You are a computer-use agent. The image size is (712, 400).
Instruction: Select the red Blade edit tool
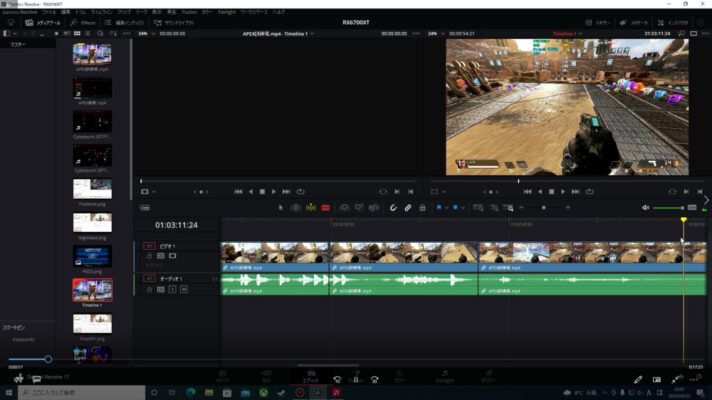click(326, 207)
